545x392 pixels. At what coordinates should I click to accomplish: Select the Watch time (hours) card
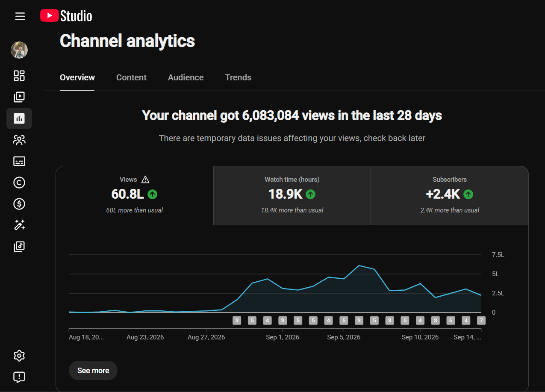(x=292, y=195)
